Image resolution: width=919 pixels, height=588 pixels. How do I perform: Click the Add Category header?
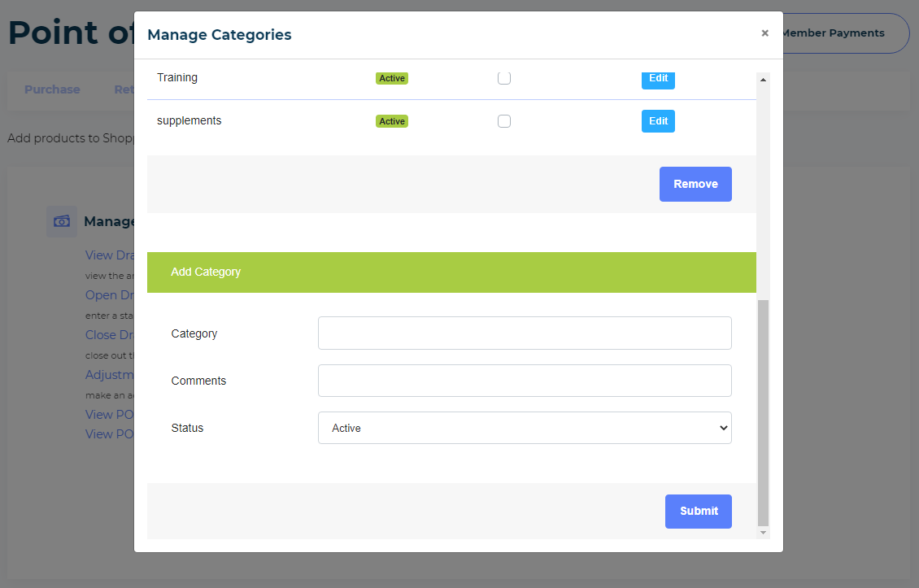pos(451,272)
